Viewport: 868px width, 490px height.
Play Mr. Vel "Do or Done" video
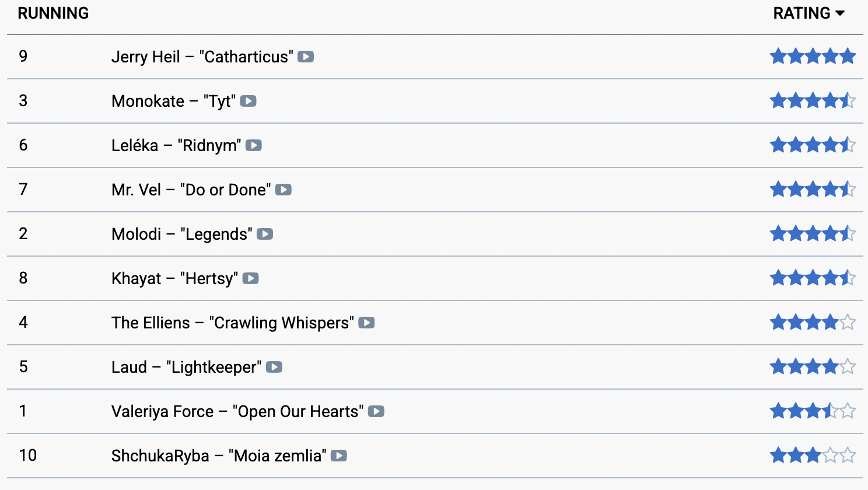coord(283,190)
